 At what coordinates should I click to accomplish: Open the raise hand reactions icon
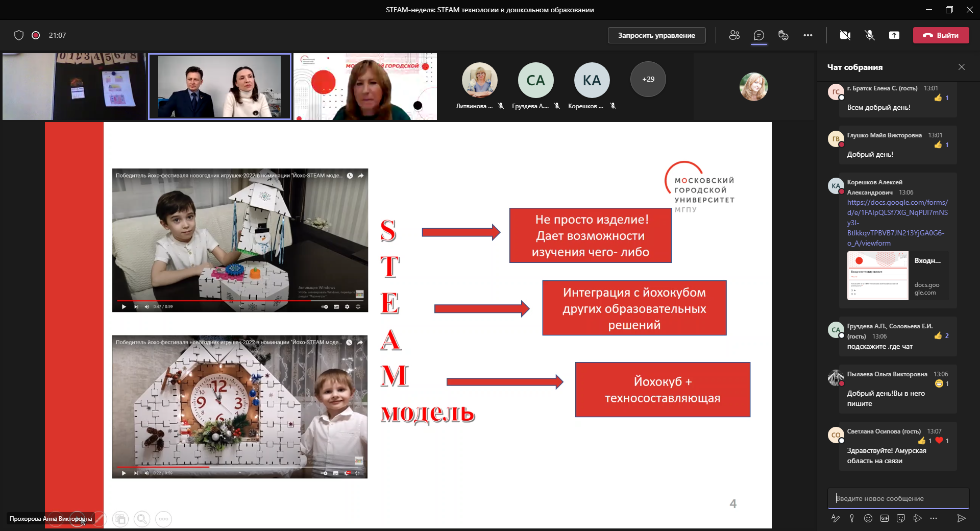click(783, 35)
